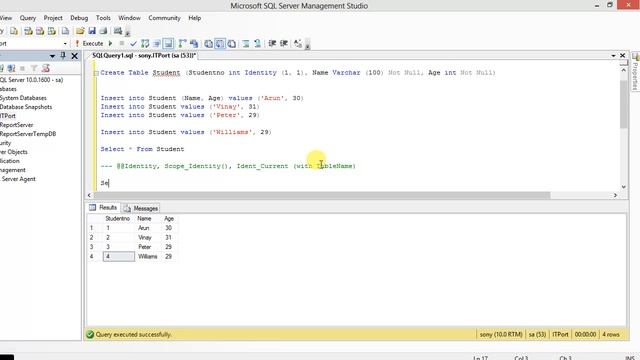Open the Query menu
The height and width of the screenshot is (360, 640).
click(28, 18)
